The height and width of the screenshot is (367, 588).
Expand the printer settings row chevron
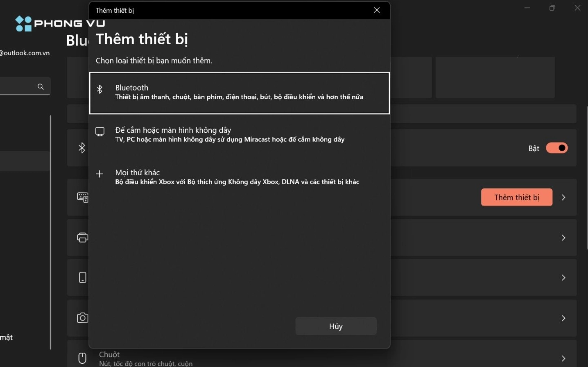point(564,238)
